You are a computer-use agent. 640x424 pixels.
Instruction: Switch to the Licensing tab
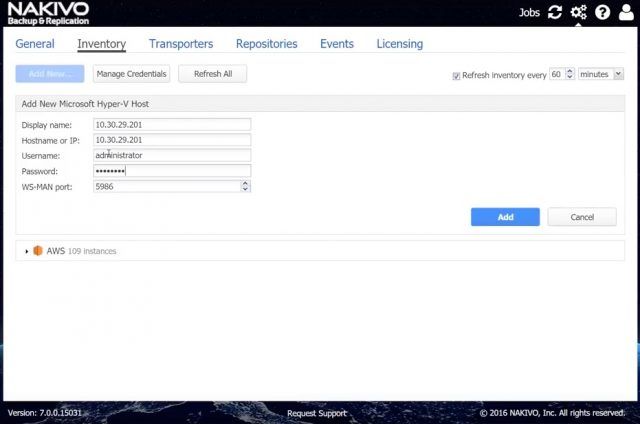pyautogui.click(x=400, y=44)
